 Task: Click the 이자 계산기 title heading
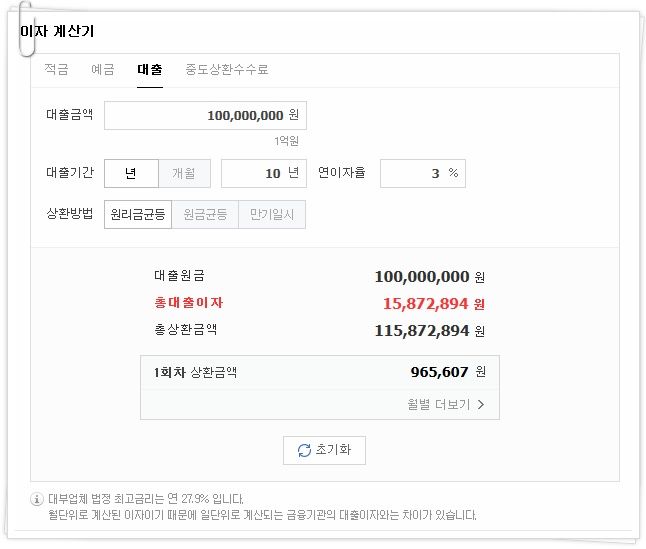57,31
